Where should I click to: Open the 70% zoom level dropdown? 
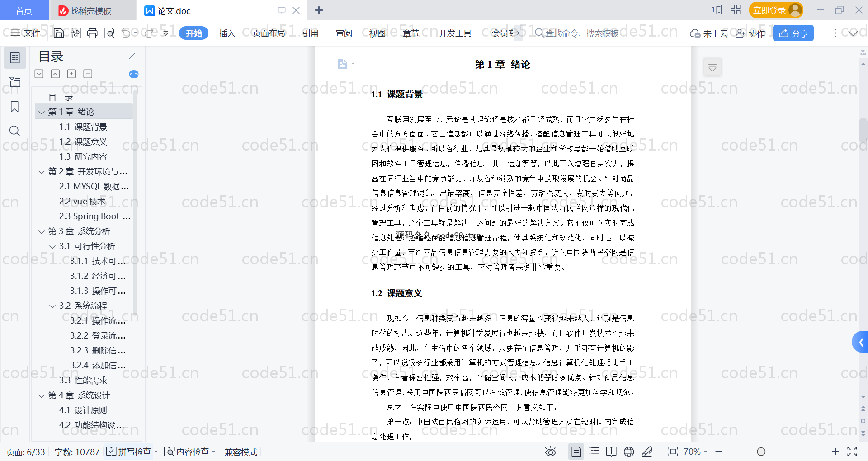coord(695,452)
